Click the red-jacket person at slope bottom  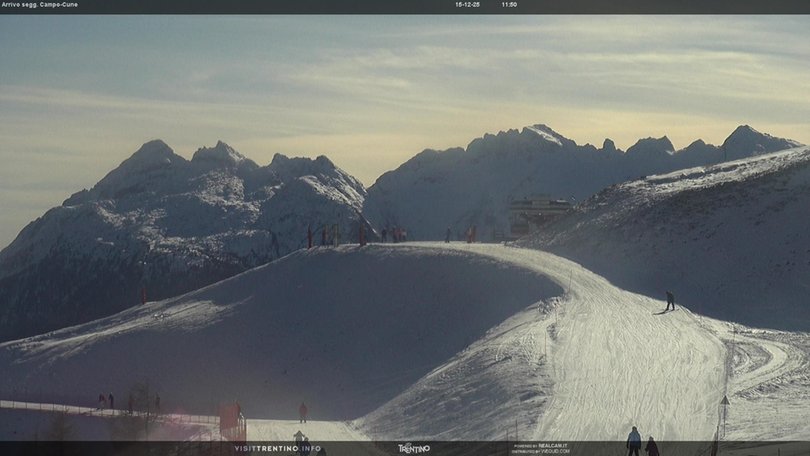pos(302,411)
